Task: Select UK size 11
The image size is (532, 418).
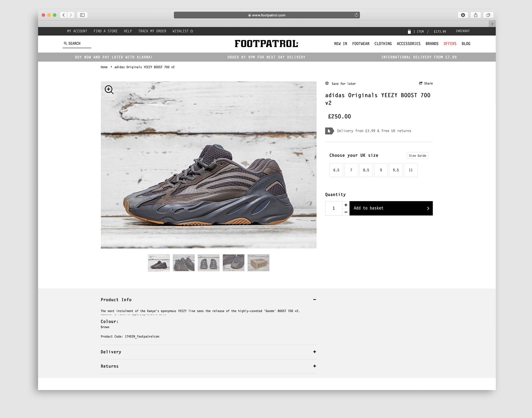Action: [x=411, y=170]
